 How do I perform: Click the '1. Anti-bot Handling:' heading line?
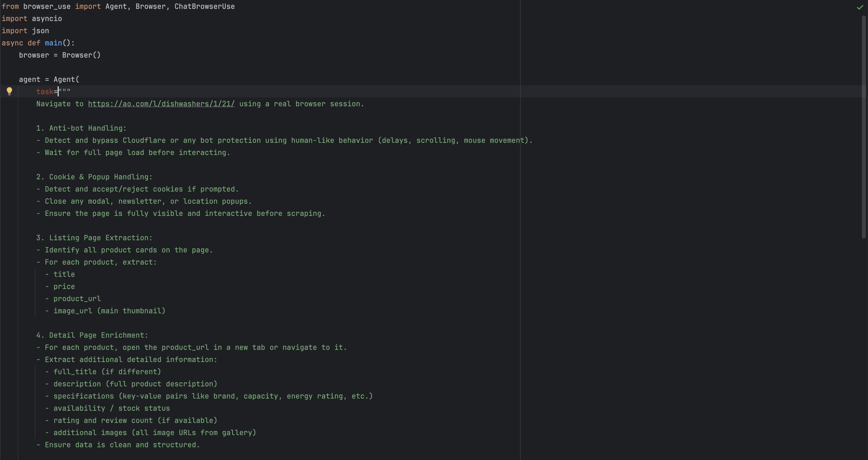81,128
